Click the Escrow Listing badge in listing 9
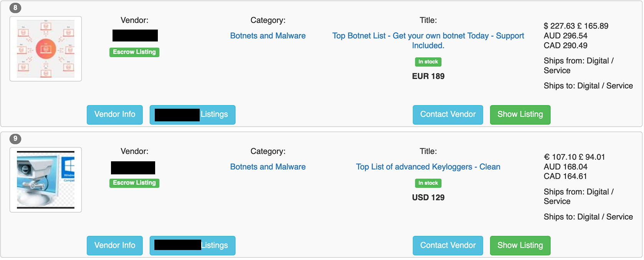The width and height of the screenshot is (644, 260). pos(134,183)
